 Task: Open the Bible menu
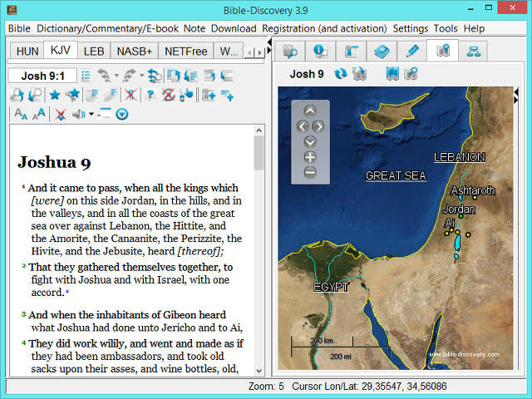coord(19,28)
